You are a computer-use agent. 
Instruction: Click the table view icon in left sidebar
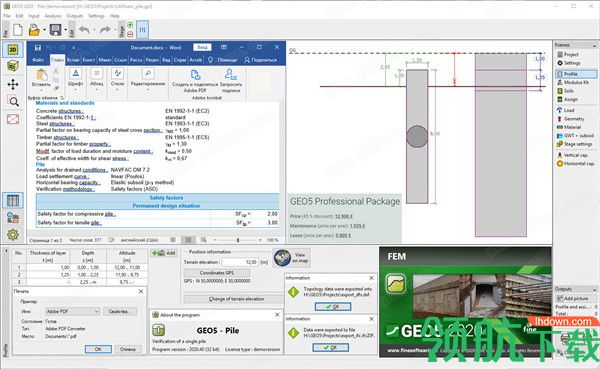13,200
